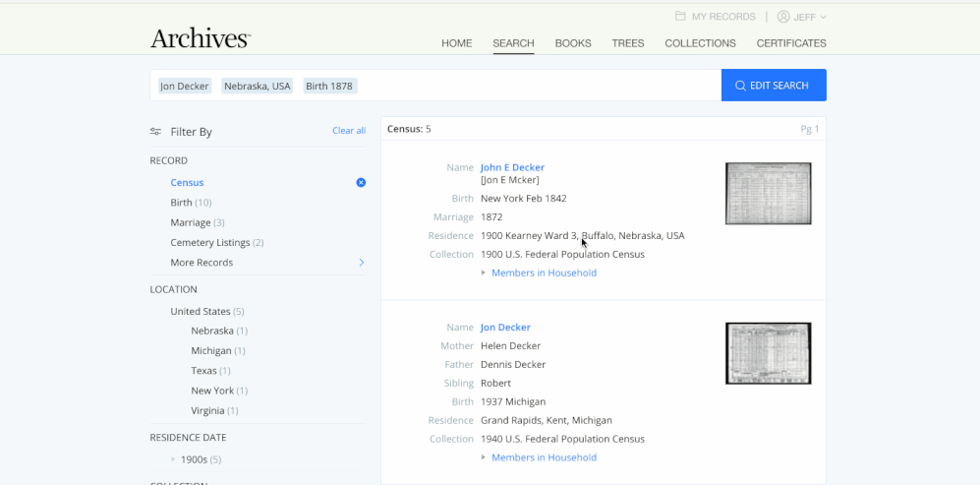Image resolution: width=980 pixels, height=485 pixels.
Task: Filter by Birth records
Action: click(x=191, y=203)
